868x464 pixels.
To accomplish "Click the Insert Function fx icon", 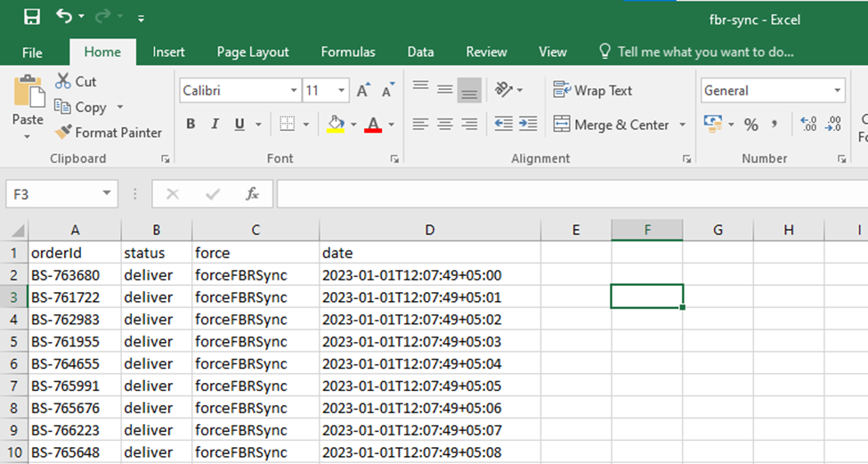I will 252,193.
